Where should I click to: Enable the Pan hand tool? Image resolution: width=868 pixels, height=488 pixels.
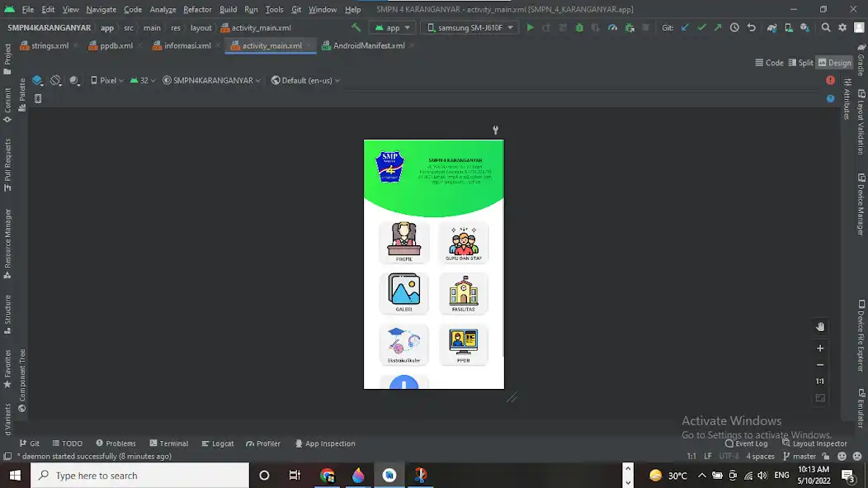pos(820,326)
